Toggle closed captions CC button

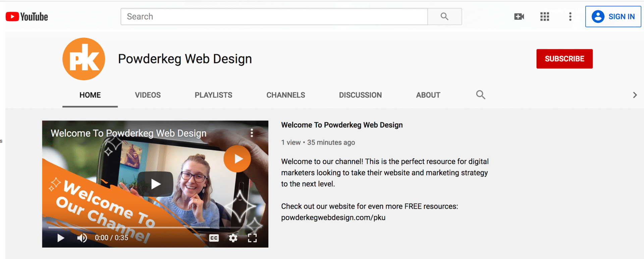click(214, 238)
